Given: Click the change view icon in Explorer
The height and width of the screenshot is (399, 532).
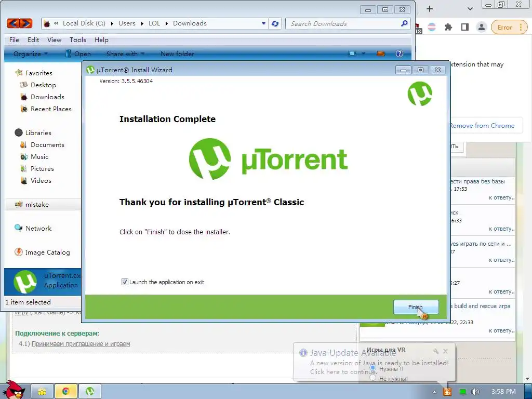Looking at the screenshot, I should point(353,54).
